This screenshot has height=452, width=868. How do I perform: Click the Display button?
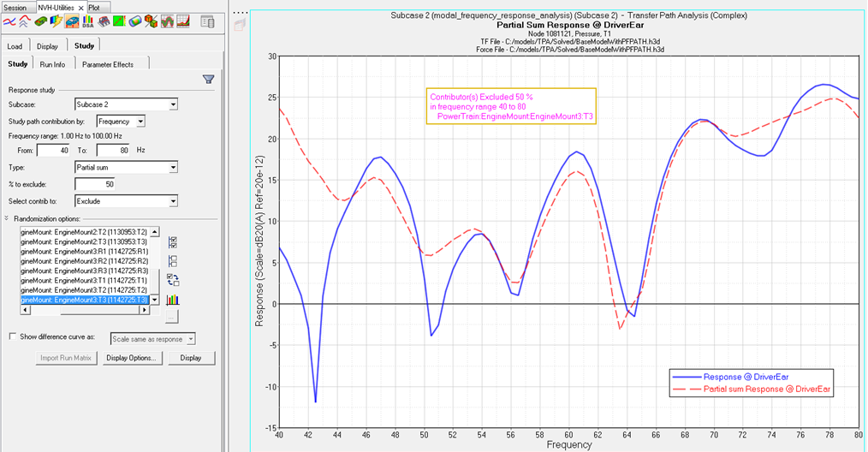click(x=191, y=358)
